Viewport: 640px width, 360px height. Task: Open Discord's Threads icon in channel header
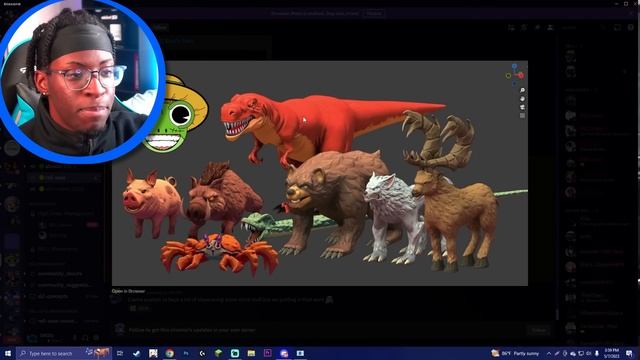pos(511,27)
